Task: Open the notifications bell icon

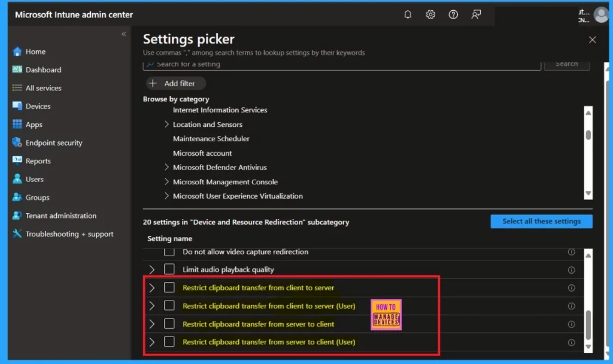Action: pos(407,14)
